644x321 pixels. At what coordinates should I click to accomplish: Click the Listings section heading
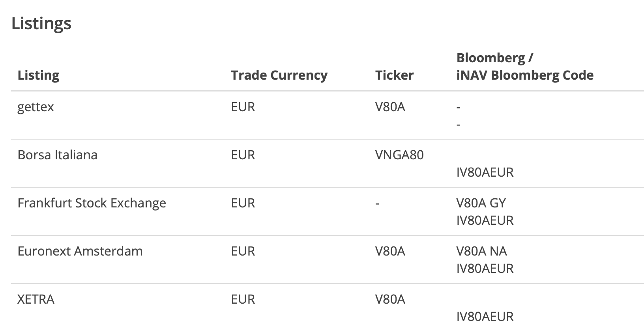tap(41, 23)
